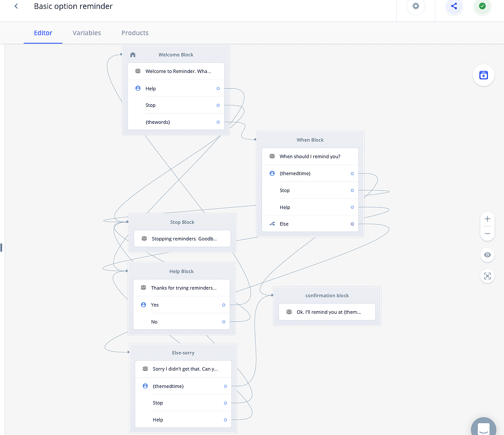Click the green checkmark status icon
This screenshot has height=435, width=504.
[482, 6]
